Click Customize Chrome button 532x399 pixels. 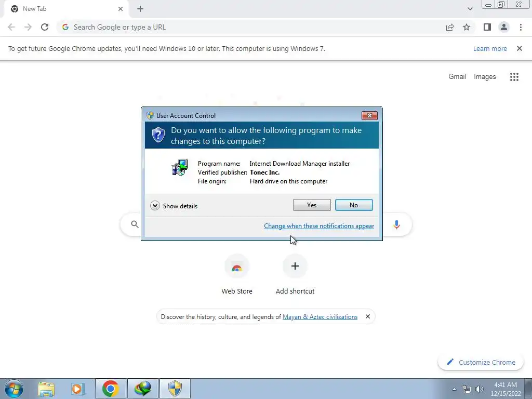click(x=481, y=362)
